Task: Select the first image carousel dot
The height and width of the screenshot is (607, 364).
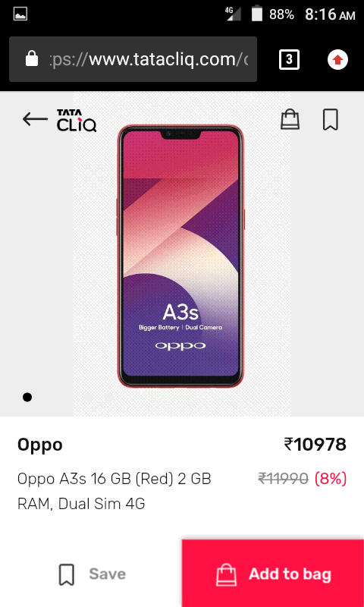Action: click(x=27, y=397)
